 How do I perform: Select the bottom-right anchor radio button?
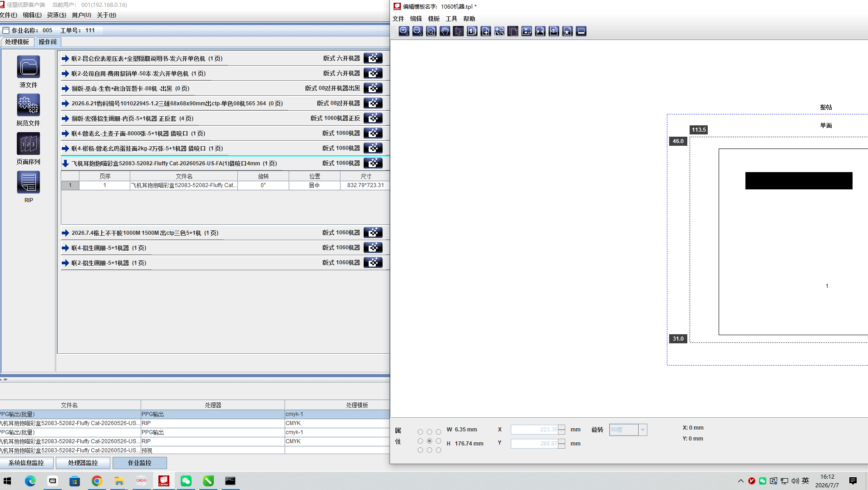coord(438,450)
